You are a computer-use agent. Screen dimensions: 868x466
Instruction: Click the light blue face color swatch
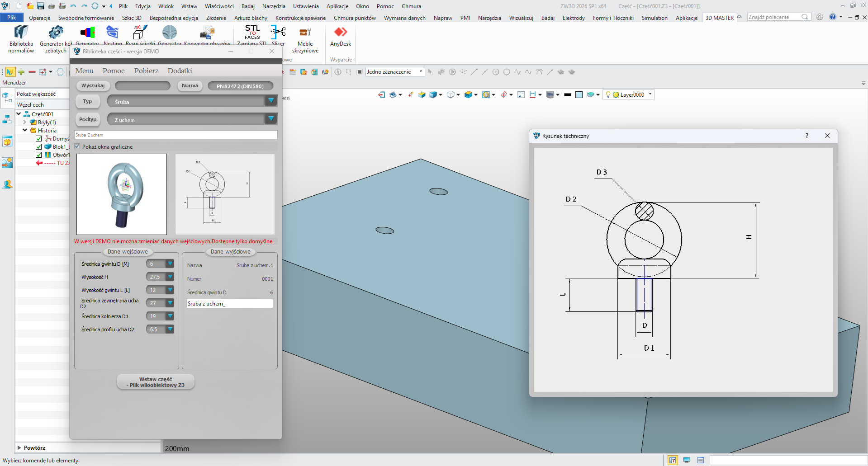point(579,95)
